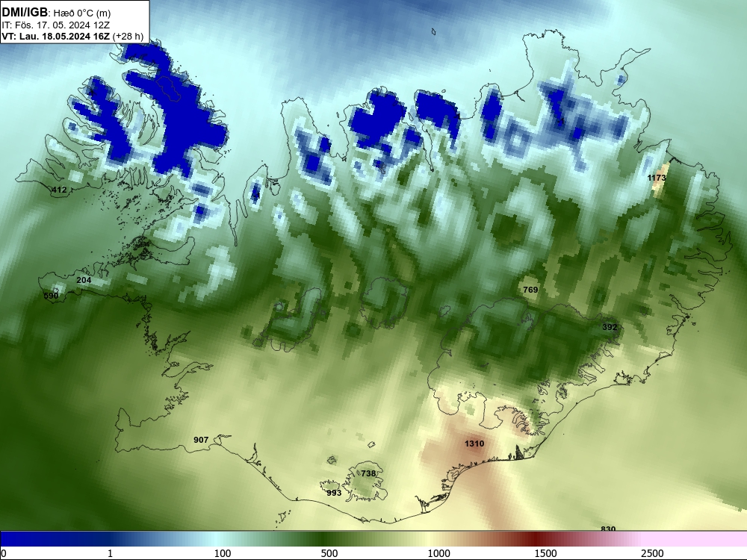Click the 204 value label on Snaefellsnes
Viewport: 747px width, 560px height.
pyautogui.click(x=84, y=280)
